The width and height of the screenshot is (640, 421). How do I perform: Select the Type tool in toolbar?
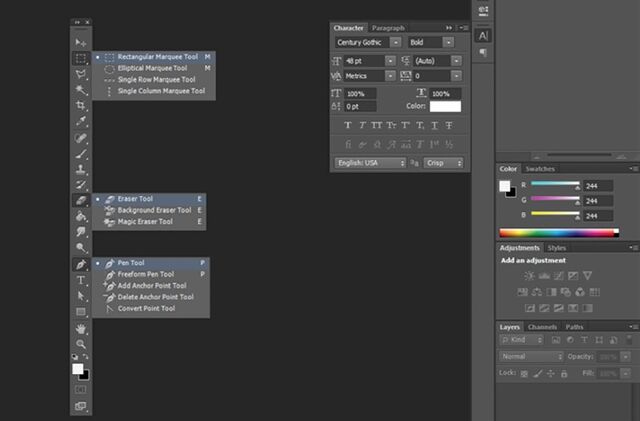tap(81, 280)
